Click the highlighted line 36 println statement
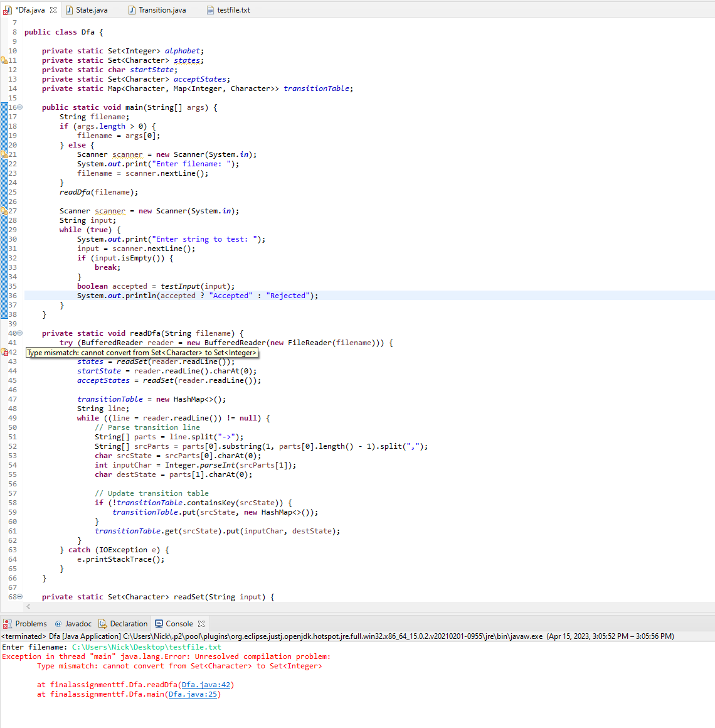Screen dimensions: 715x728 point(198,296)
